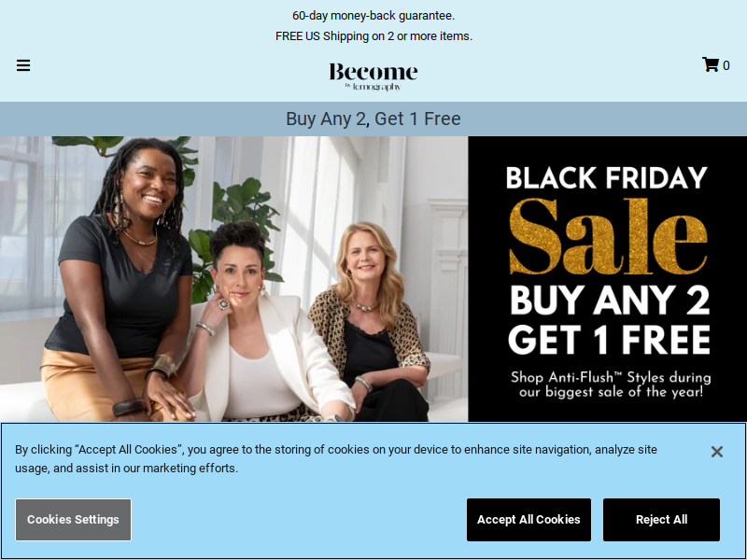
Task: Dismiss the cookie banner with the X
Action: coord(716,452)
